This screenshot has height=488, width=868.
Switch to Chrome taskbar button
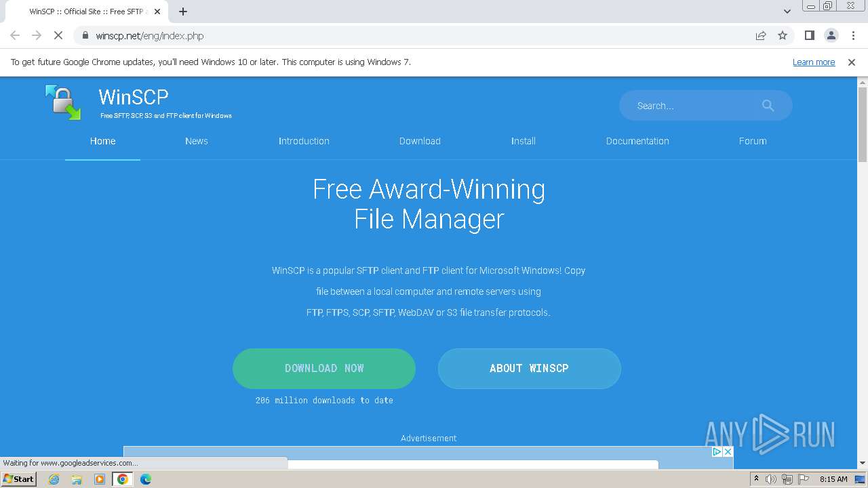click(x=123, y=479)
